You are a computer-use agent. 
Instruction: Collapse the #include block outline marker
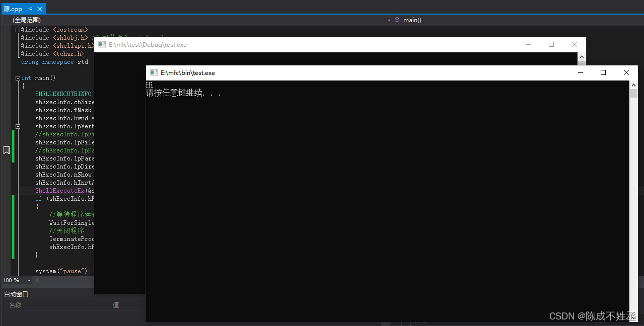18,30
